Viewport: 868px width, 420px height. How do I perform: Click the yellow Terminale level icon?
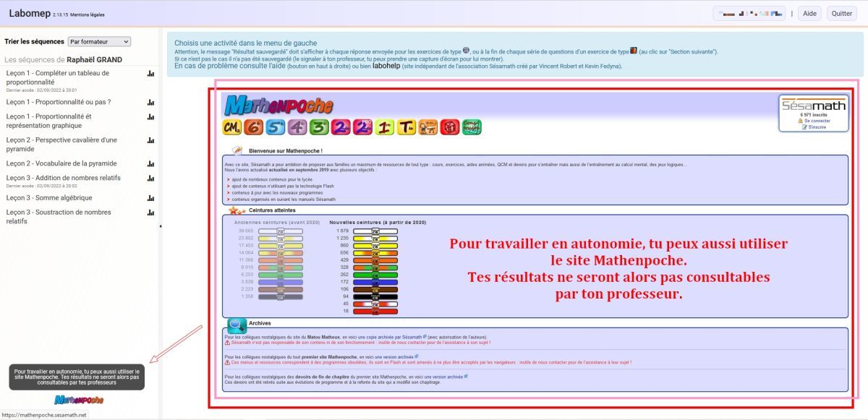406,127
